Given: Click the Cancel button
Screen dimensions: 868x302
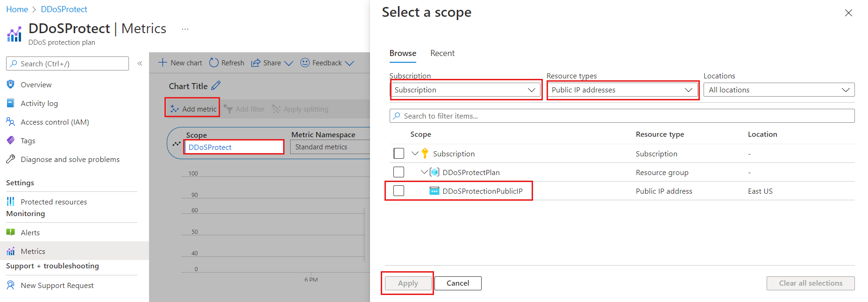Looking at the screenshot, I should (457, 283).
